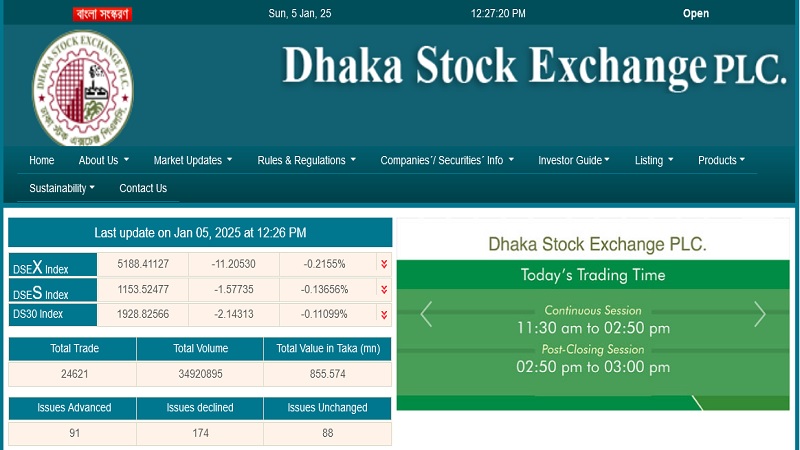800x450 pixels.
Task: Switch to the Bangla version button
Action: 103,14
